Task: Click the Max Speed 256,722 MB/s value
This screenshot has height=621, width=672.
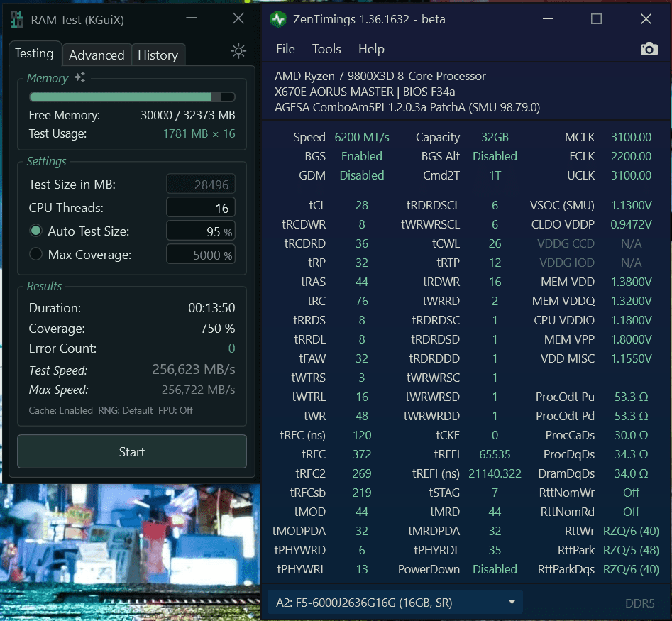Action: tap(198, 390)
